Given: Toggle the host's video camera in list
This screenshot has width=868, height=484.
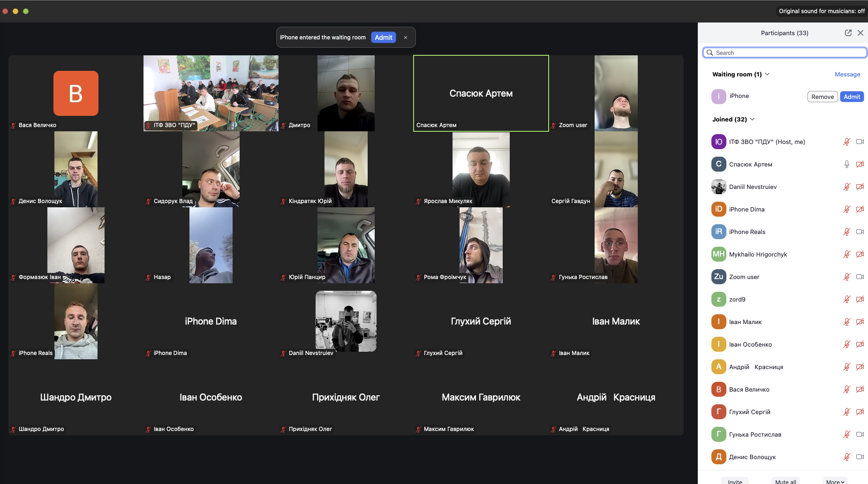Looking at the screenshot, I should (x=860, y=142).
